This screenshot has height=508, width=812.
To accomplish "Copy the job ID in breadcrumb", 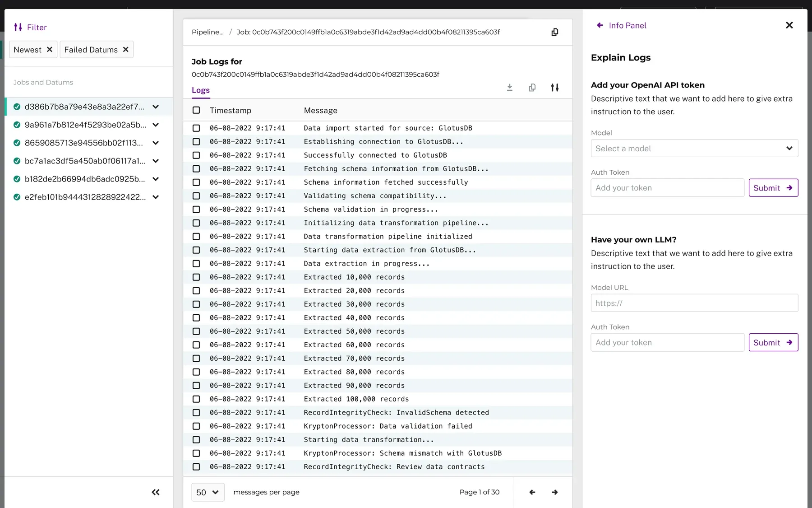I will click(x=555, y=32).
